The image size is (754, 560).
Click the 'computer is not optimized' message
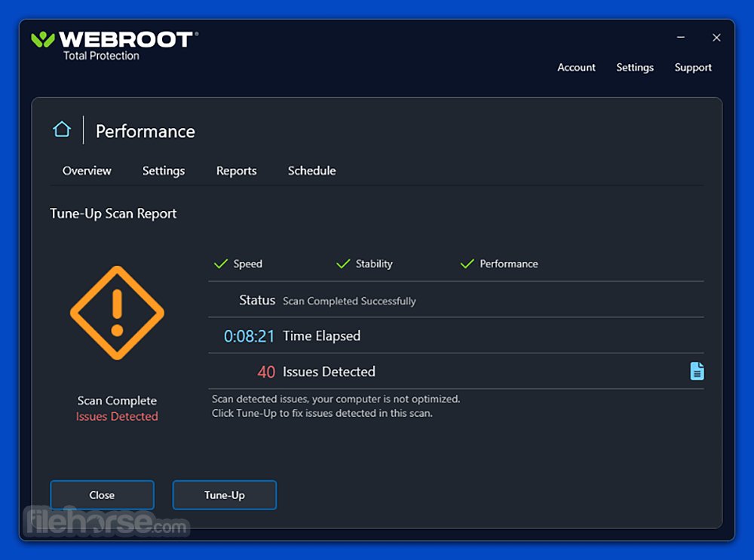[336, 399]
